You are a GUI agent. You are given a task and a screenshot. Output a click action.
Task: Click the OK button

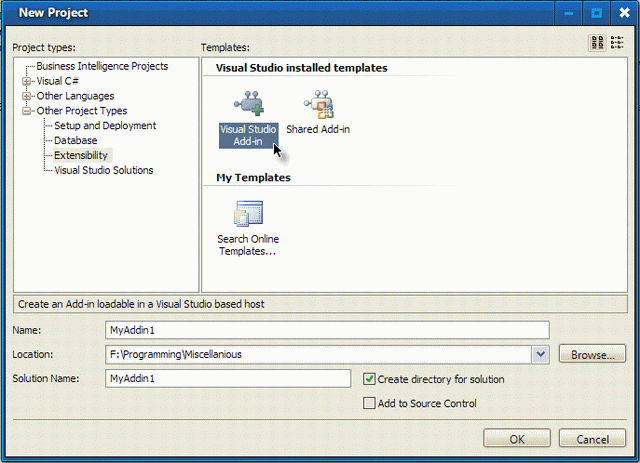517,439
